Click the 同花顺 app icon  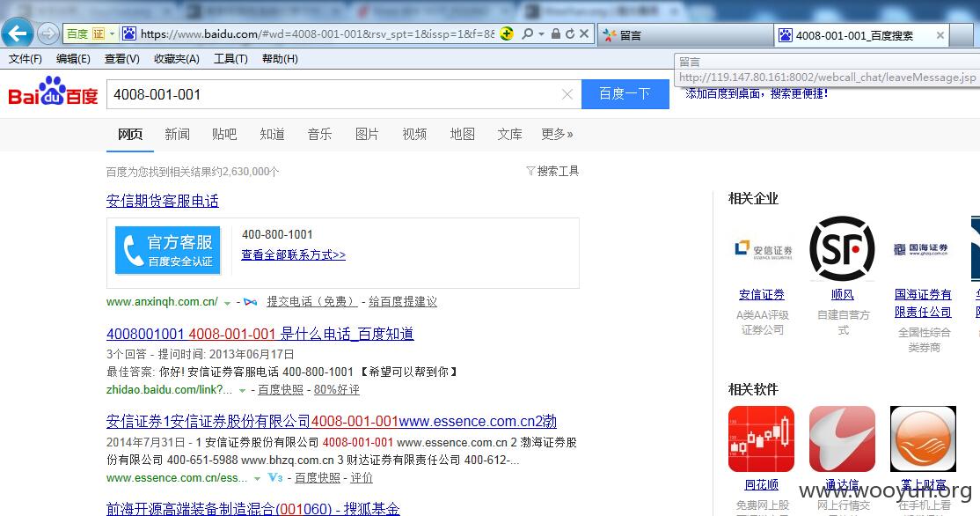pos(761,439)
